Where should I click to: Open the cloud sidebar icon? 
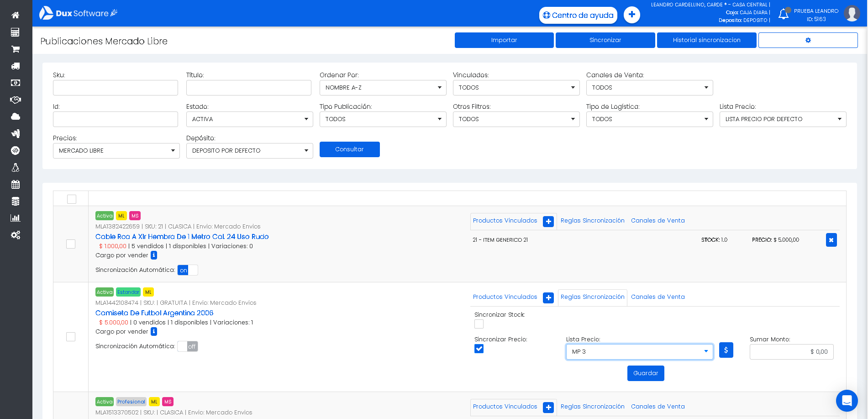pos(16,117)
